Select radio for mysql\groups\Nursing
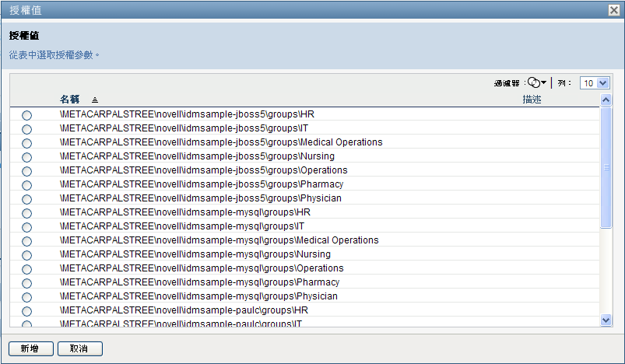 (26, 255)
